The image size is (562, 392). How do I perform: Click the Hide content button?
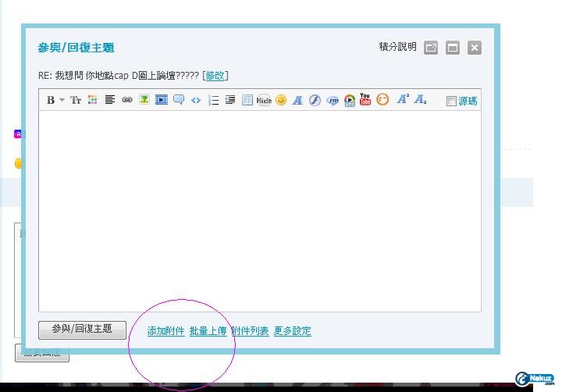click(x=264, y=100)
